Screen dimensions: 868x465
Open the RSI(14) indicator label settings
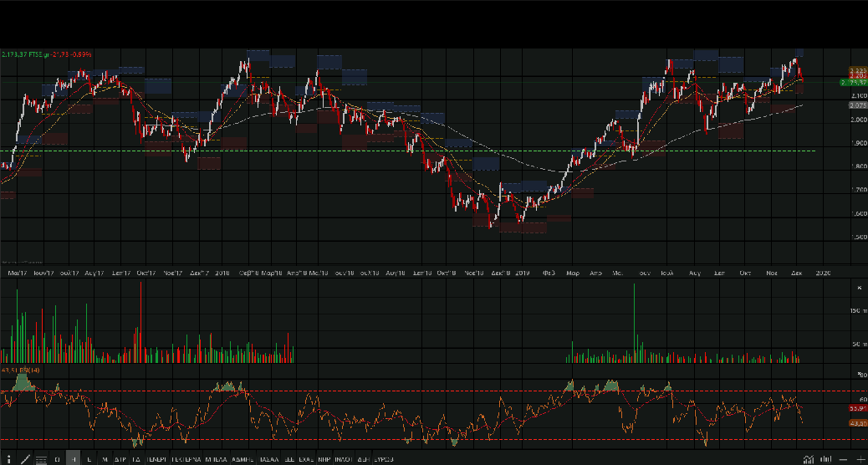22,369
